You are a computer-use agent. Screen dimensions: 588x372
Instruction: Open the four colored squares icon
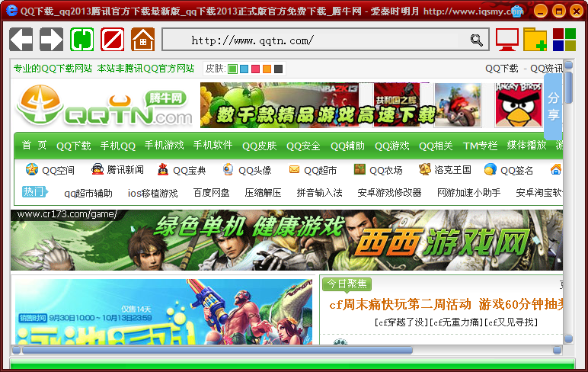(564, 39)
